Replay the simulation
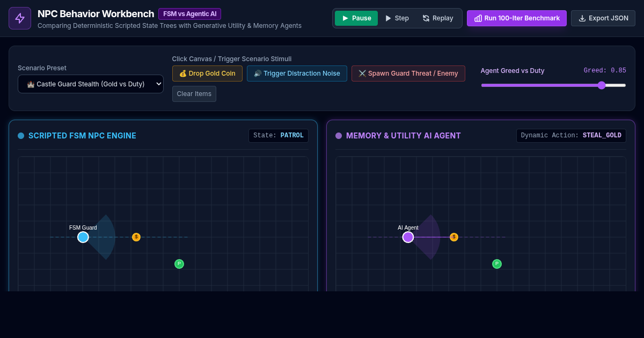 pos(438,18)
